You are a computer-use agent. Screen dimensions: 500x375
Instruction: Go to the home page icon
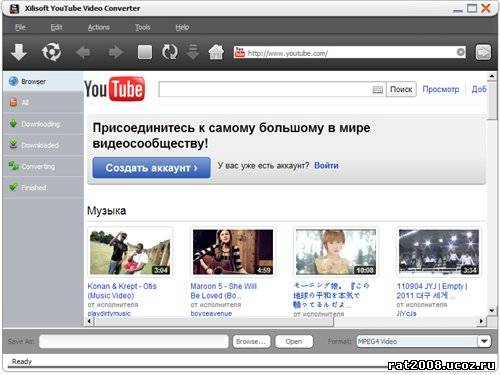coord(216,52)
